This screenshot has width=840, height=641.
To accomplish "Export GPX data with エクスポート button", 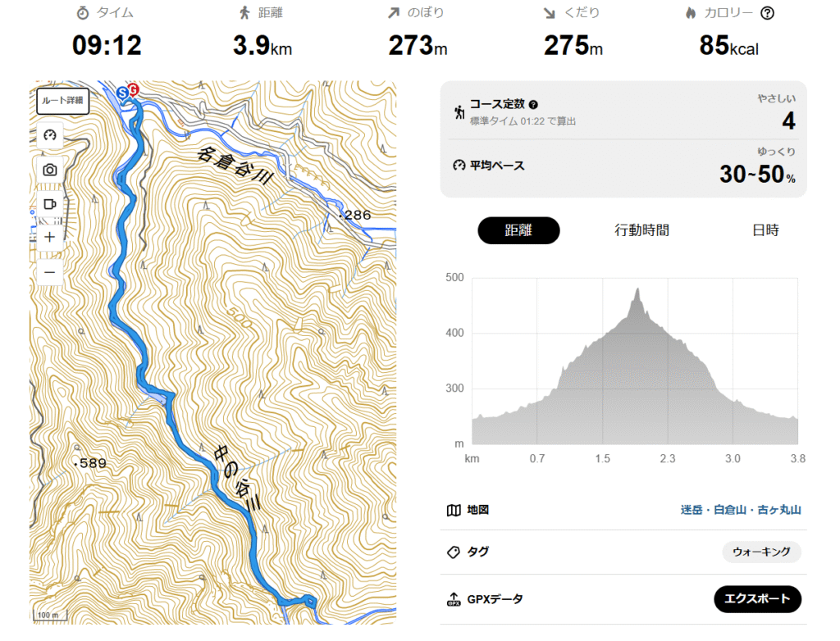I will 757,598.
